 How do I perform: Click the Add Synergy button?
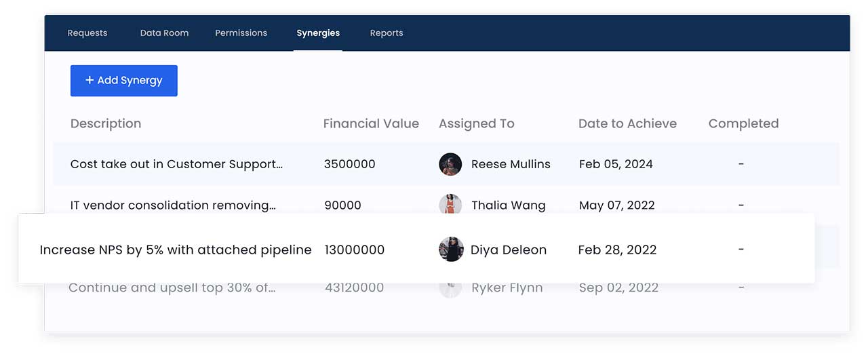[x=124, y=81]
